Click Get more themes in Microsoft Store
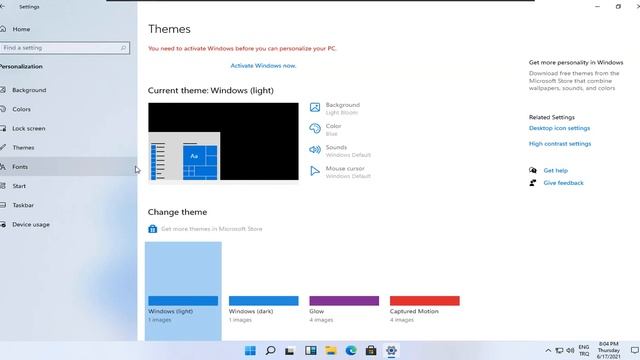The width and height of the screenshot is (640, 360). click(211, 229)
